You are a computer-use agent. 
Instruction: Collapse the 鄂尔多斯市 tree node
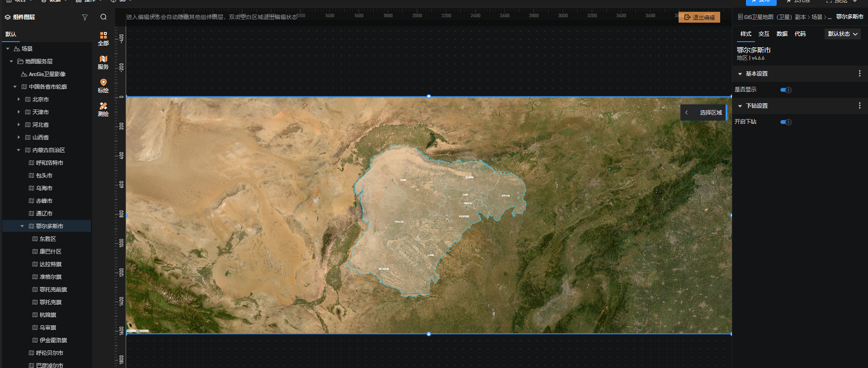(22, 226)
